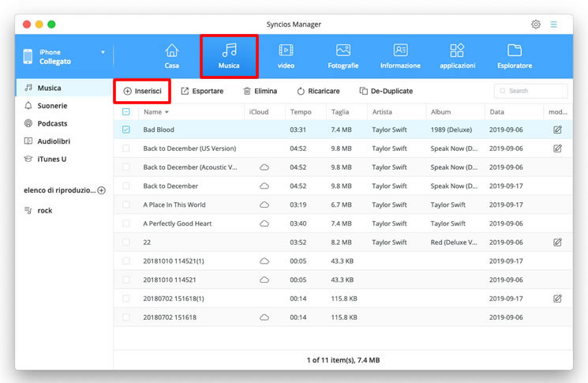Open the Informazione tab
Viewport: 588px width, 383px height.
[x=400, y=56]
